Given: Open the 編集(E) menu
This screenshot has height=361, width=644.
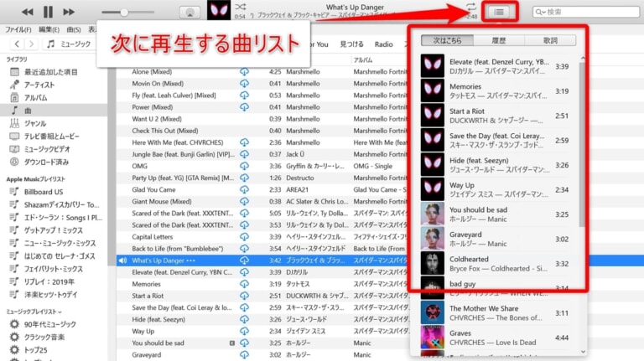Looking at the screenshot, I should coord(49,29).
